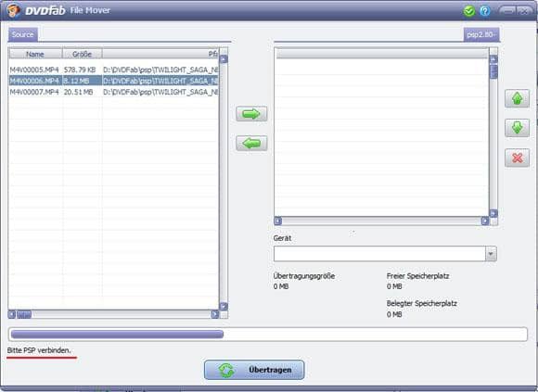Click the green checkmark icon in title bar
538x392 pixels.
coord(468,11)
